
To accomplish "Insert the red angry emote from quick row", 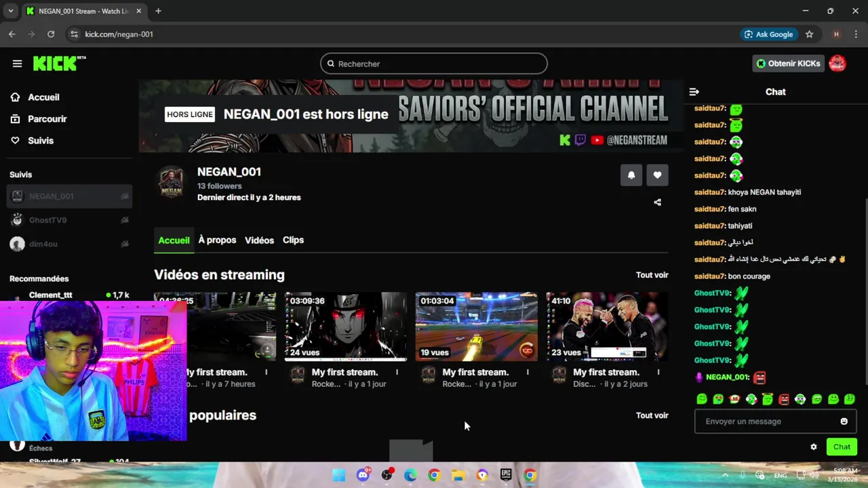I will click(784, 399).
